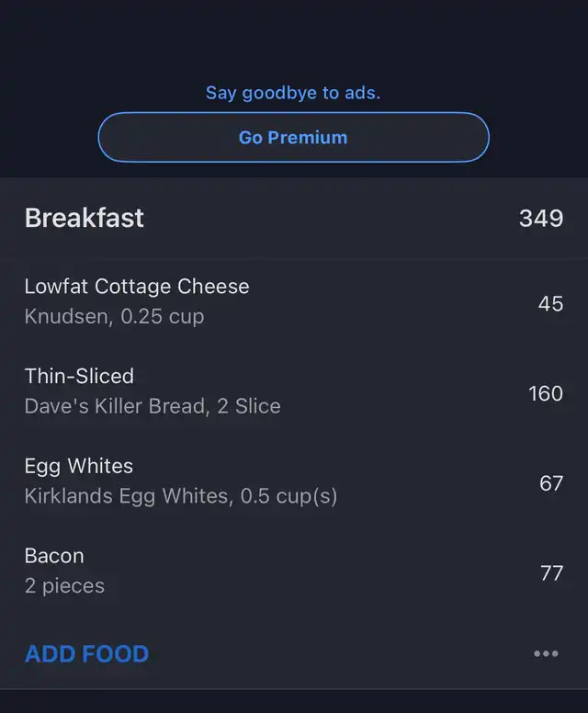Tap the 160 calorie value for bread

pos(546,393)
